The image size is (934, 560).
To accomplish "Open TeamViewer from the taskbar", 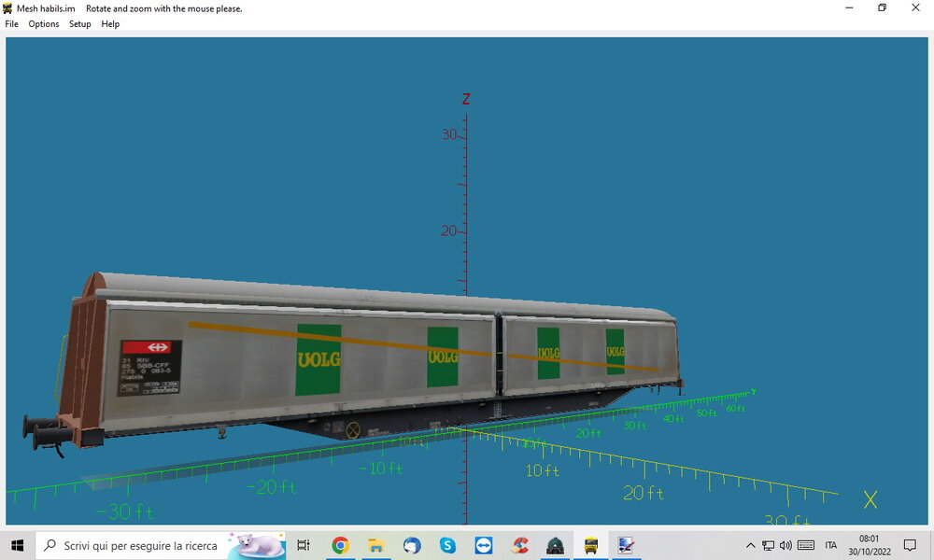I will click(483, 545).
